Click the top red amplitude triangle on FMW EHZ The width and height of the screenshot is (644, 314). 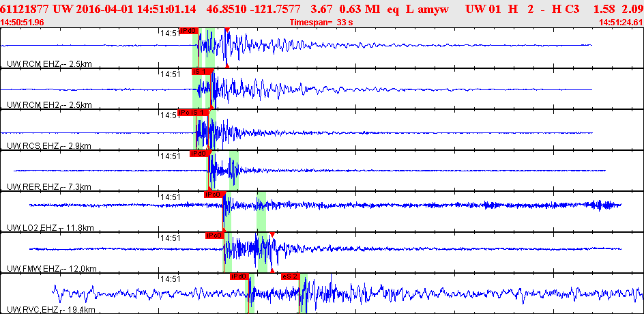(x=272, y=235)
